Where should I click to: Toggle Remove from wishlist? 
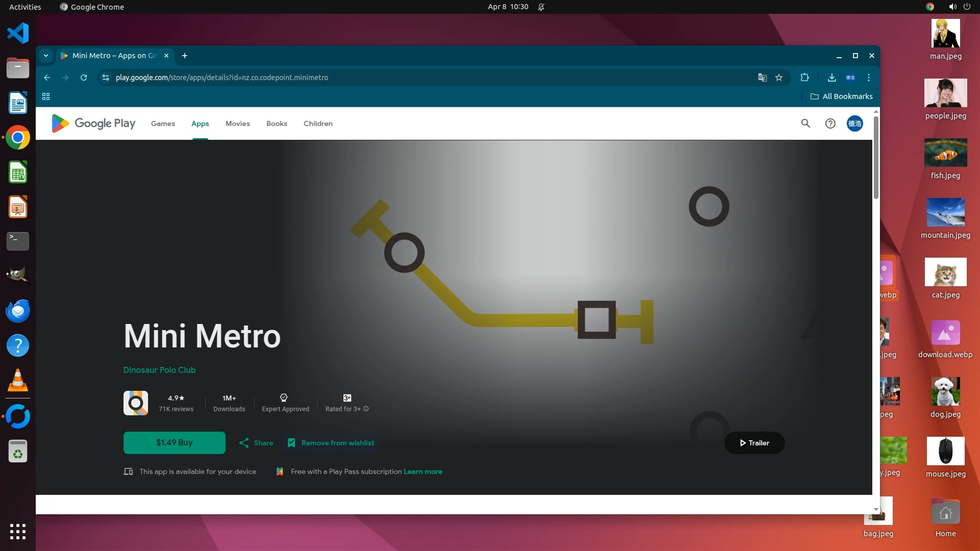point(331,443)
